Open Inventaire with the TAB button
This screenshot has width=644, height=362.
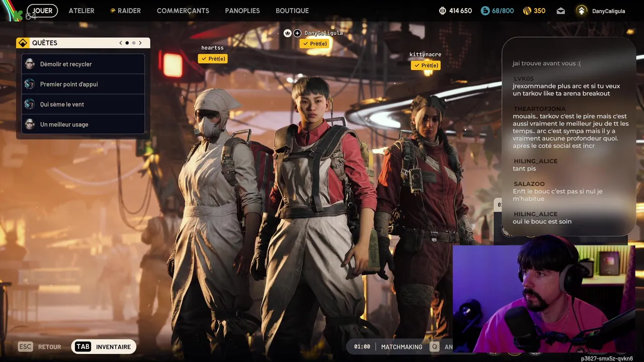click(x=104, y=347)
